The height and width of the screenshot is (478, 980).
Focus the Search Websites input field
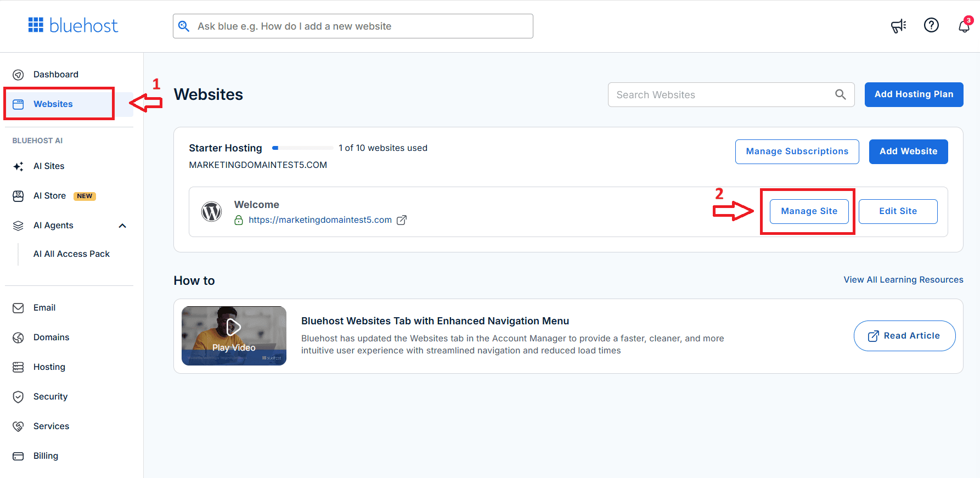point(731,94)
